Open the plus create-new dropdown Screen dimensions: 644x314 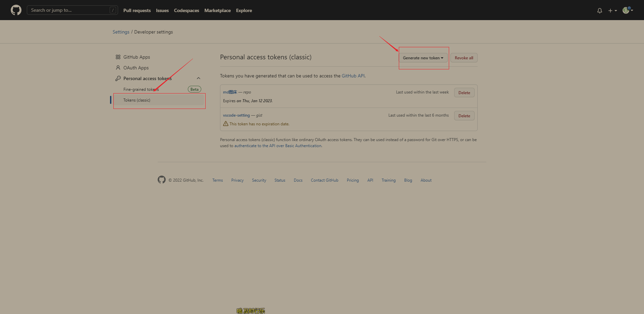(612, 10)
